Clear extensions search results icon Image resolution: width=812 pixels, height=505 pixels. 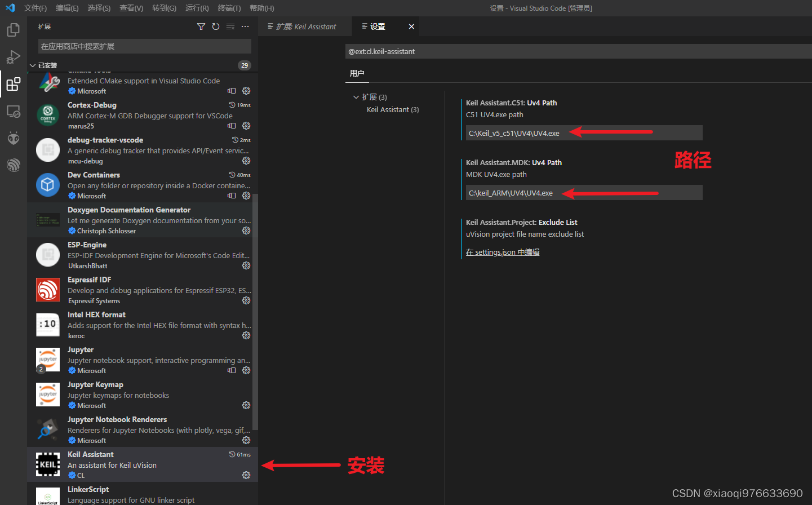tap(230, 26)
